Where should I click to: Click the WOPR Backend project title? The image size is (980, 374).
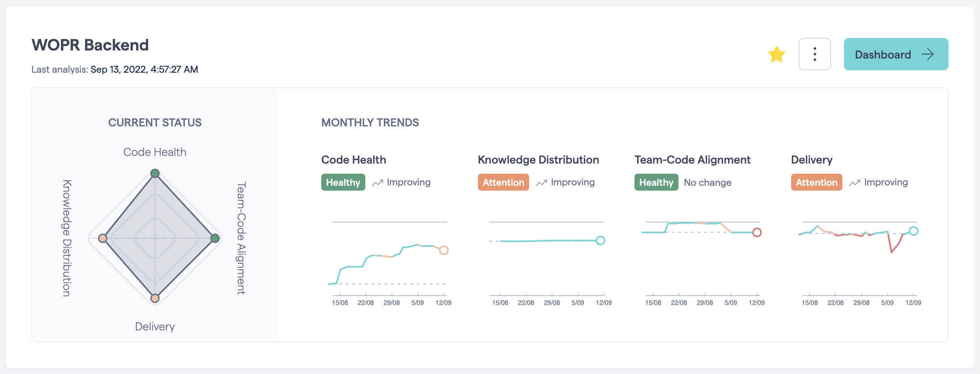pos(90,45)
